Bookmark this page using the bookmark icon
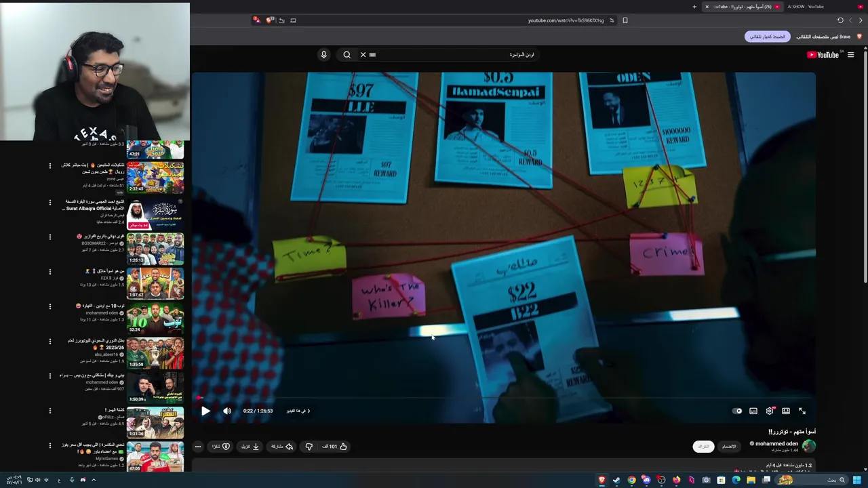The image size is (868, 488). (625, 20)
